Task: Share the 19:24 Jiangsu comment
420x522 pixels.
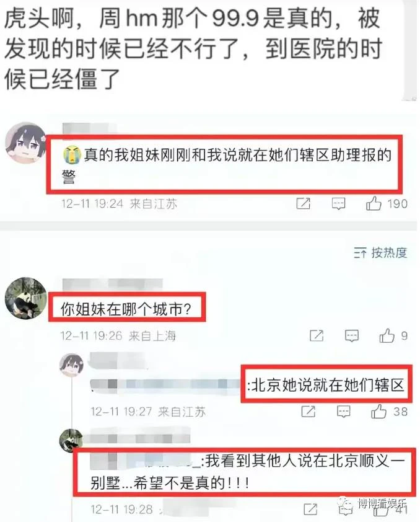Action: click(303, 203)
